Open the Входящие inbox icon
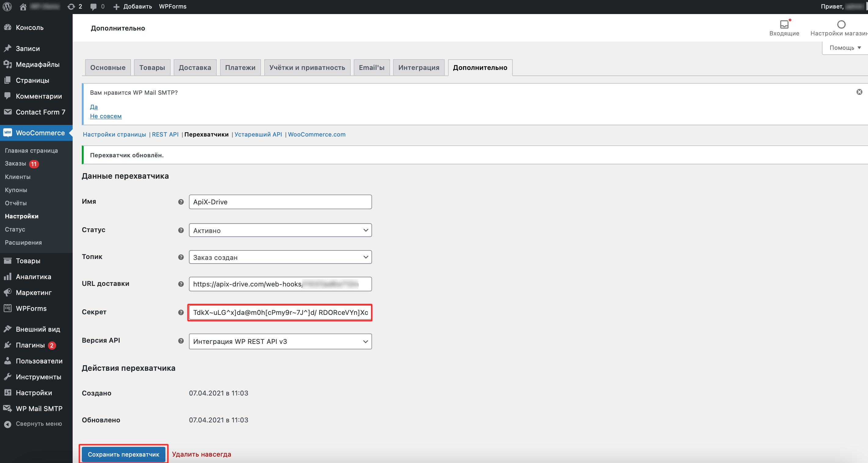Viewport: 868px width, 463px height. (x=784, y=28)
